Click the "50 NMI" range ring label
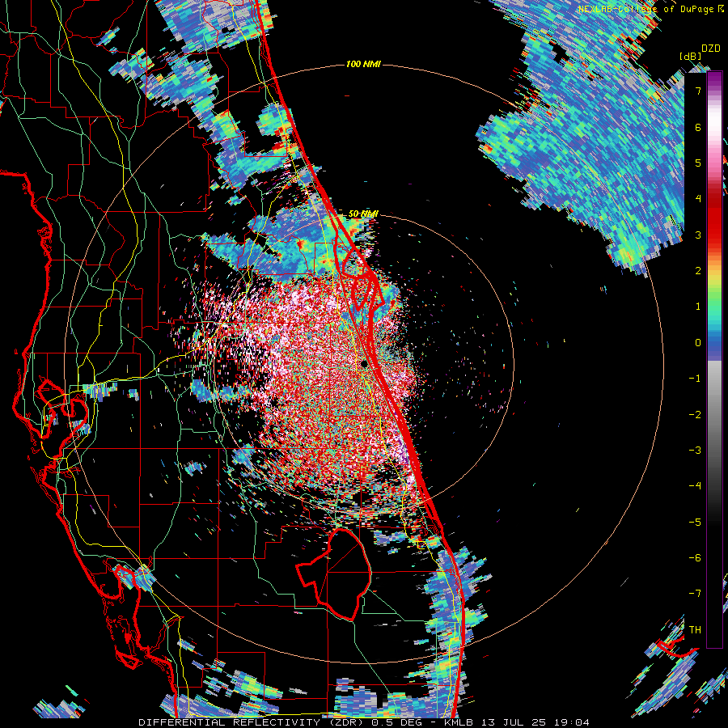Screen dimensions: 728x728 [x=363, y=214]
